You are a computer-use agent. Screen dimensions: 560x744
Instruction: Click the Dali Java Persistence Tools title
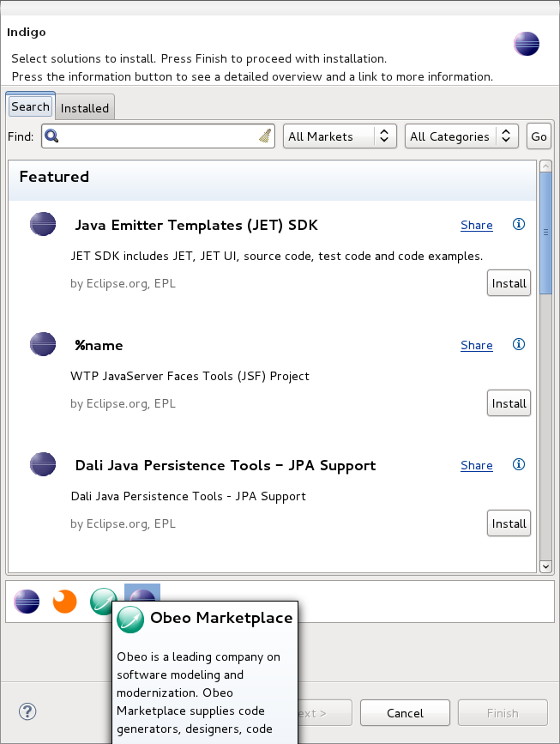pos(226,465)
